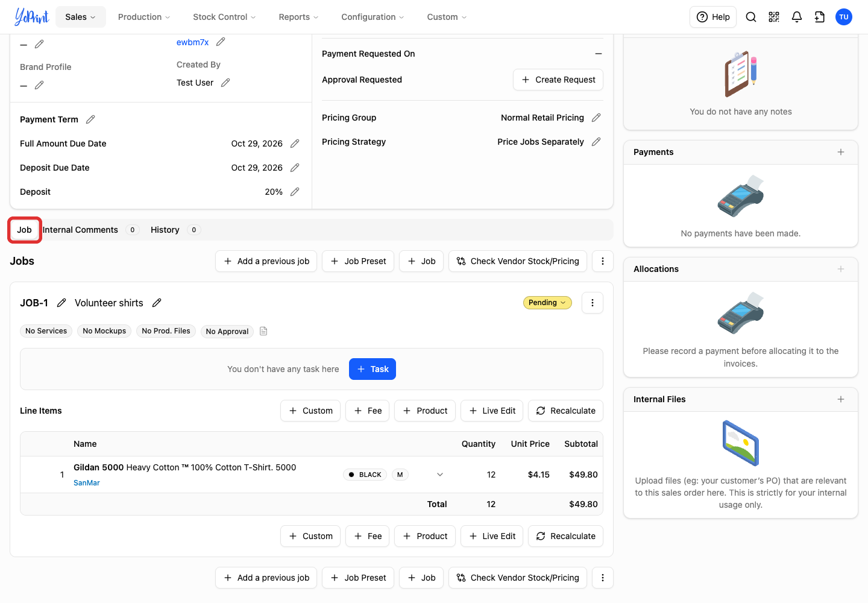Expand the Stock Control menu
868x603 pixels.
click(224, 17)
